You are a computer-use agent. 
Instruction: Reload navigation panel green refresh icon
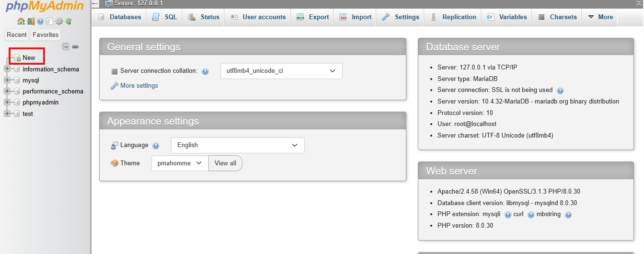(x=69, y=22)
